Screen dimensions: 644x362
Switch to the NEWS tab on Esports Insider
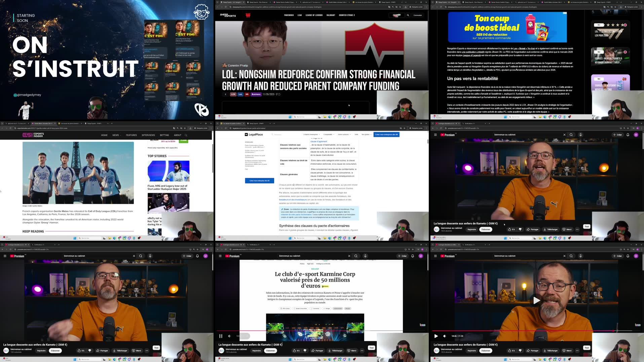[x=115, y=135]
